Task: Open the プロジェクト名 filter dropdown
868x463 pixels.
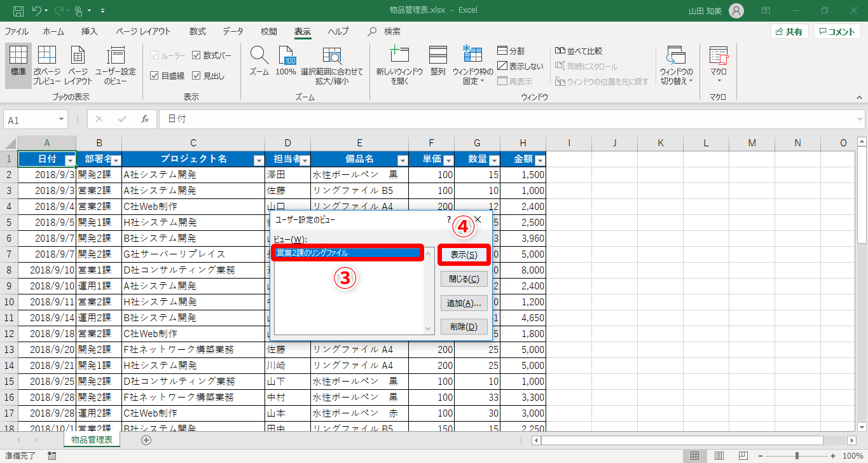Action: coord(258,160)
